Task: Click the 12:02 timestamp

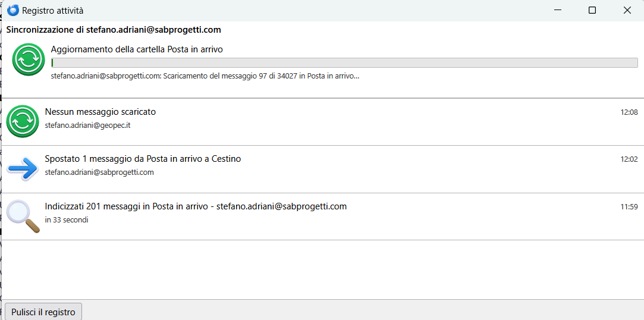Action: [x=629, y=159]
